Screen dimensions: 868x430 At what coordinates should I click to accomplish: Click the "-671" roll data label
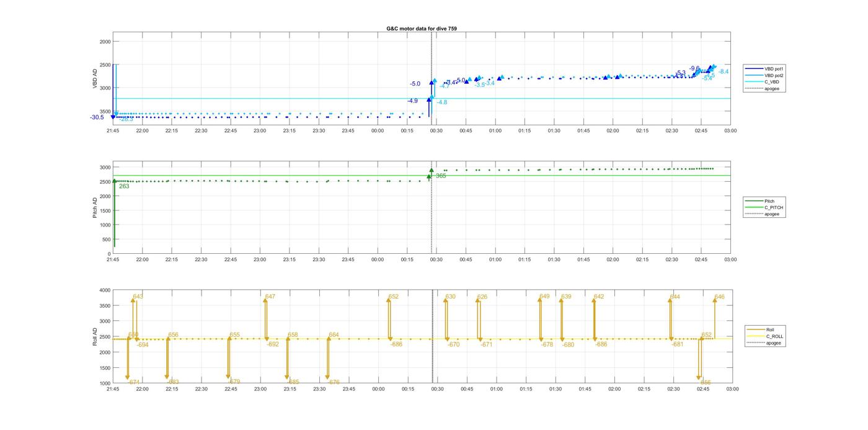click(x=486, y=344)
